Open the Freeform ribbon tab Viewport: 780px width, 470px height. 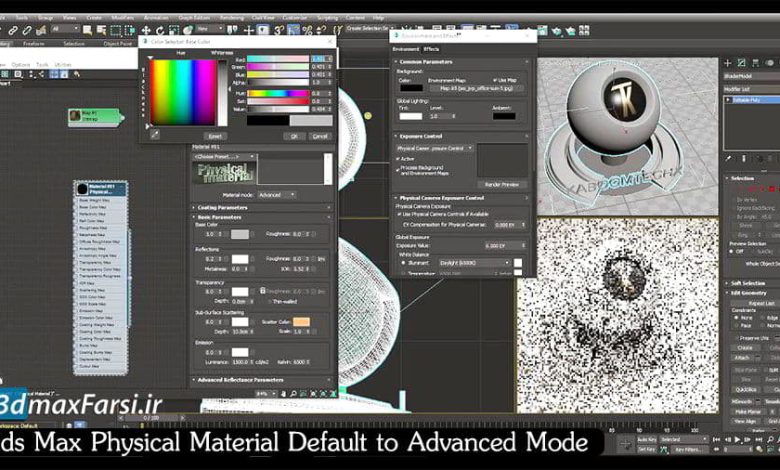[34, 44]
